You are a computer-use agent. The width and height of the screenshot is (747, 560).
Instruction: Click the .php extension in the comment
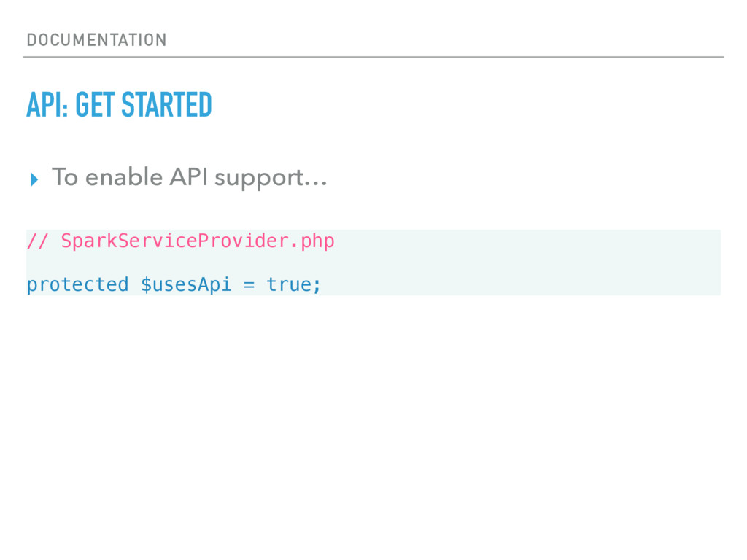pyautogui.click(x=312, y=242)
